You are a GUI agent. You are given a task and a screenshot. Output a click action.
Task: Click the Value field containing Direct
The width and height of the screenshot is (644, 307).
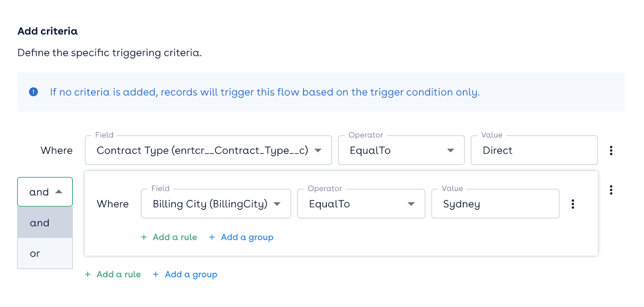point(534,150)
